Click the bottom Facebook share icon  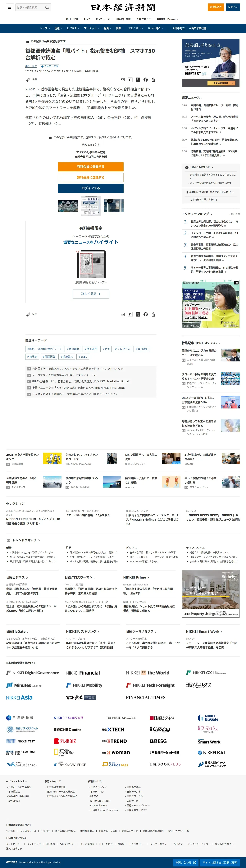click(145, 314)
